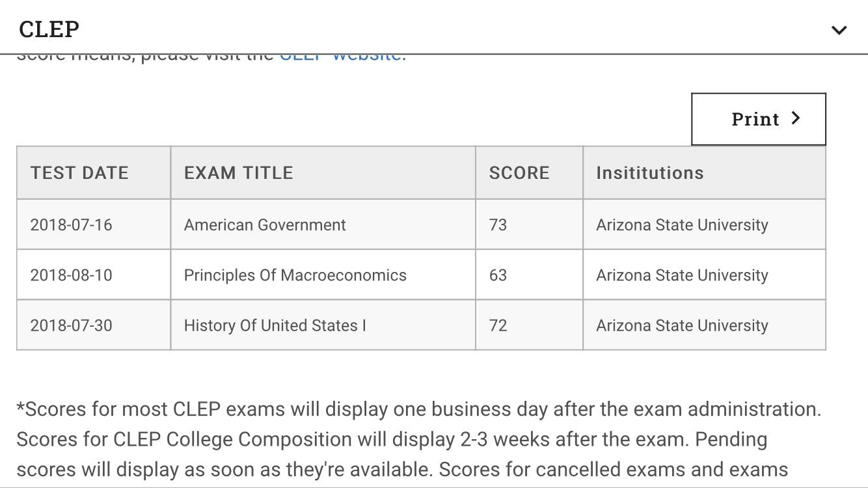
Task: Click the EXAM TITLE column header
Action: coord(238,172)
